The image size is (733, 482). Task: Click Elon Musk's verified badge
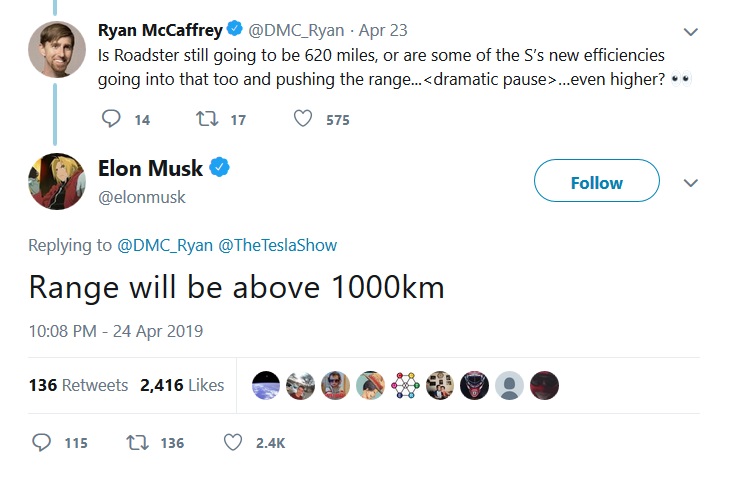click(220, 167)
